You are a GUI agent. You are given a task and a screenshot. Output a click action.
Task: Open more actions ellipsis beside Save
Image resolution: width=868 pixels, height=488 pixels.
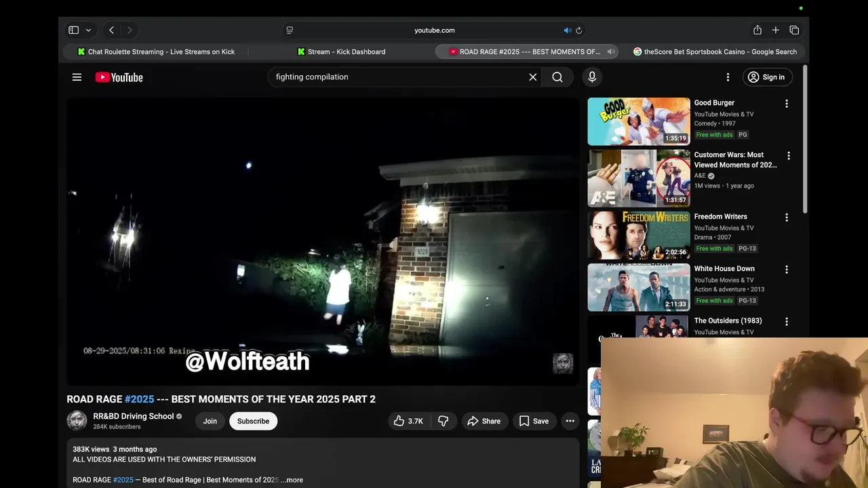coord(570,421)
